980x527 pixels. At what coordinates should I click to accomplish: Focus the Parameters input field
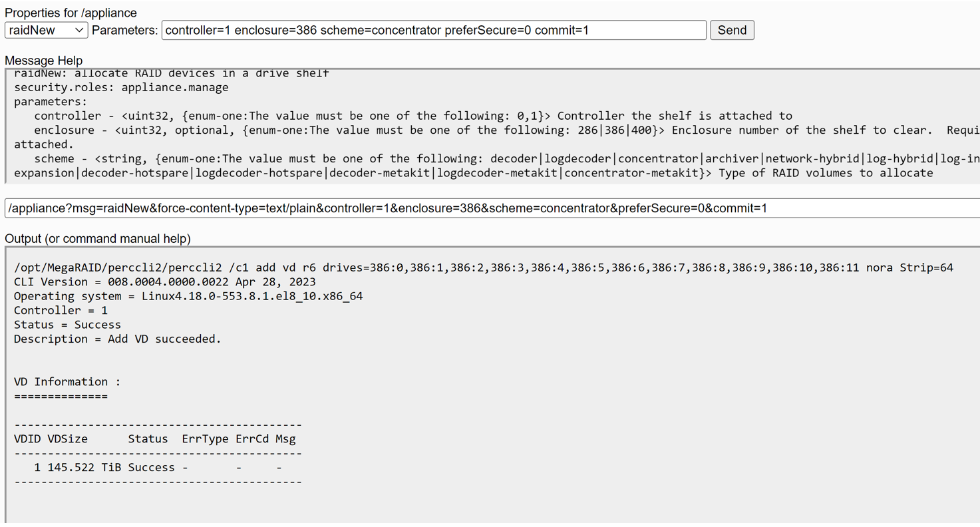pos(433,30)
